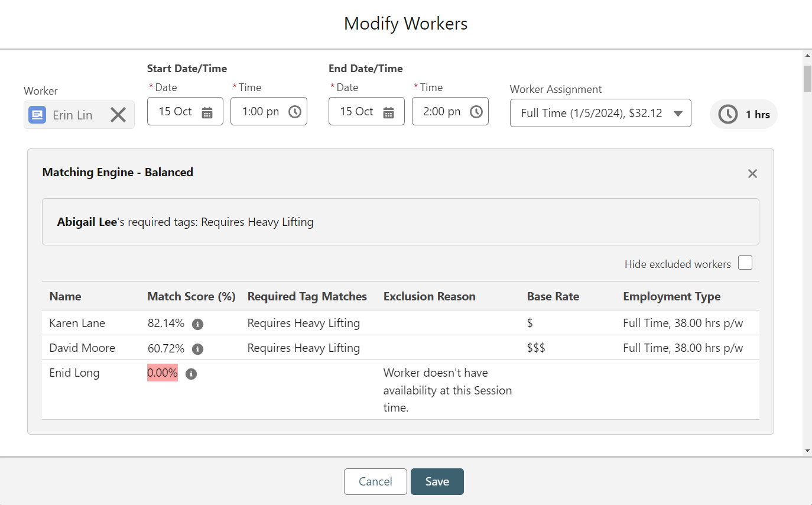Click the clock icon beside the 1 hrs duration
Viewport: 812px width, 505px height.
727,114
